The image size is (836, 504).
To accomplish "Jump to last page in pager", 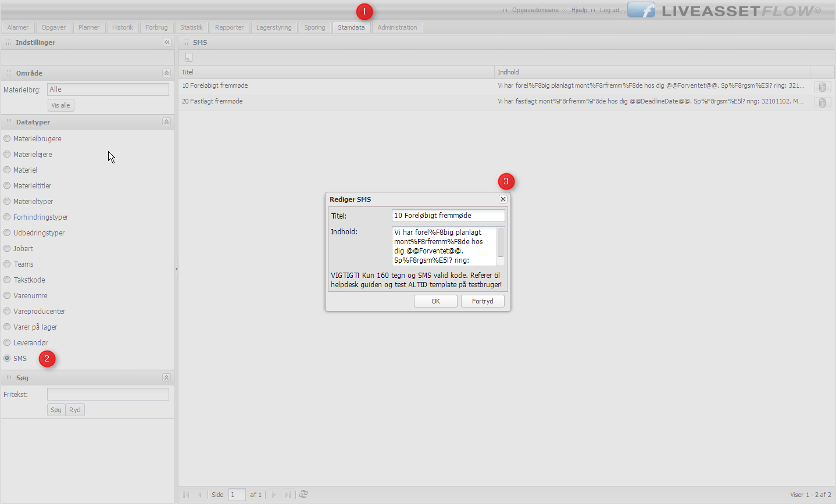I will (x=287, y=495).
